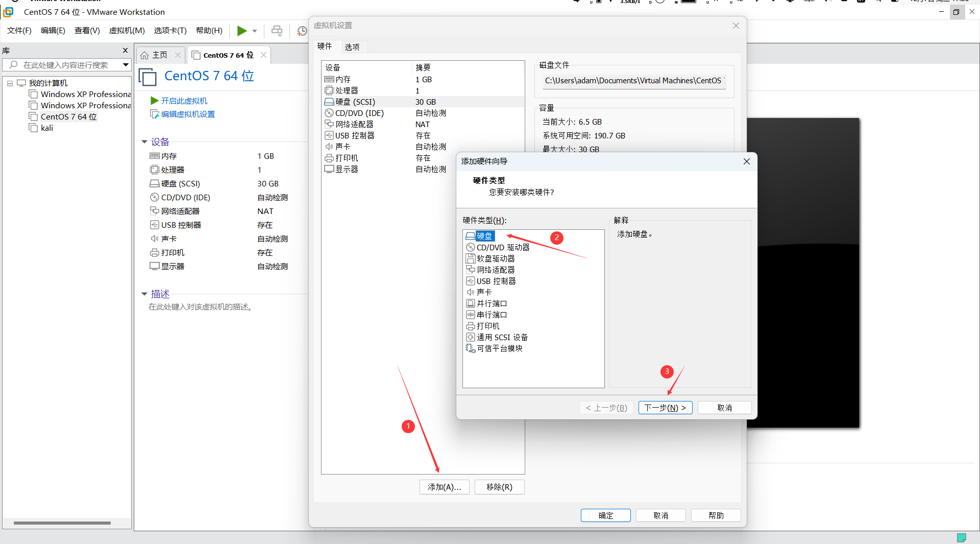This screenshot has height=544, width=980.
Task: Choose 网络适配器 in the add hardware wizard
Action: pyautogui.click(x=491, y=270)
